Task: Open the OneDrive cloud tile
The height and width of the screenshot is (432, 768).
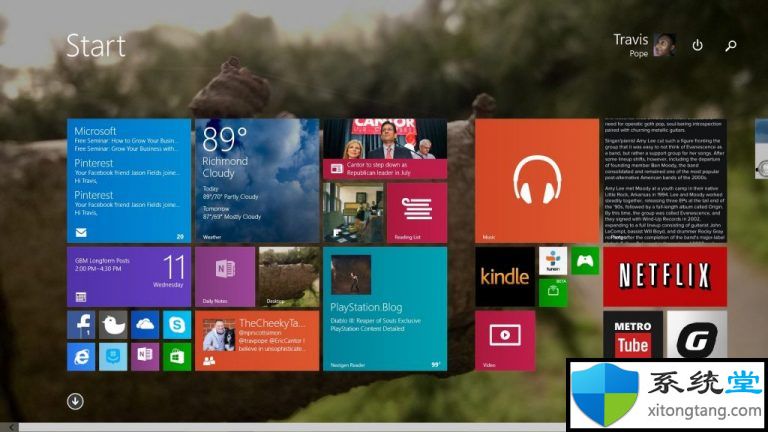Action: pos(145,325)
